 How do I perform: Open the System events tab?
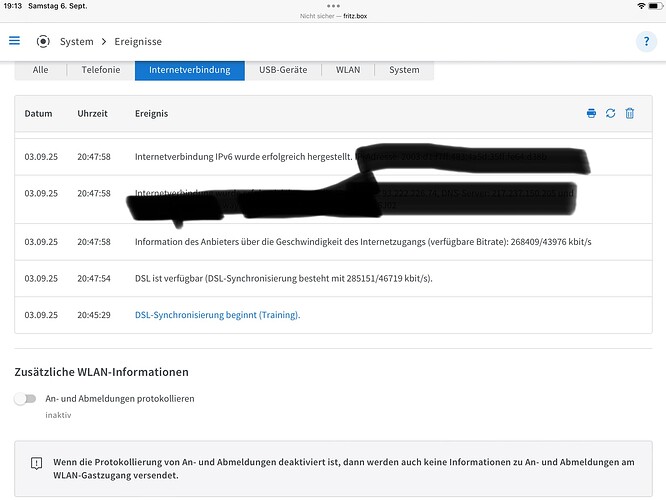[x=404, y=70]
